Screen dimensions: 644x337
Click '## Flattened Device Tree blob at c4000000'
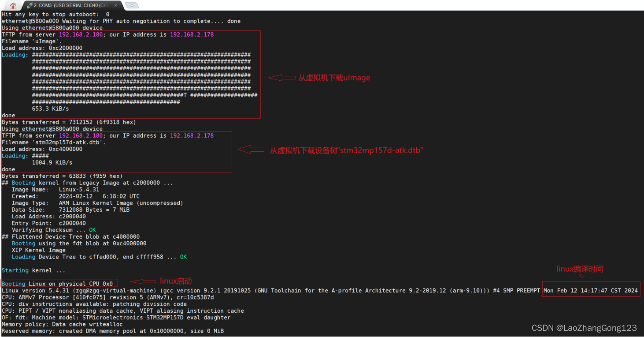coord(70,236)
